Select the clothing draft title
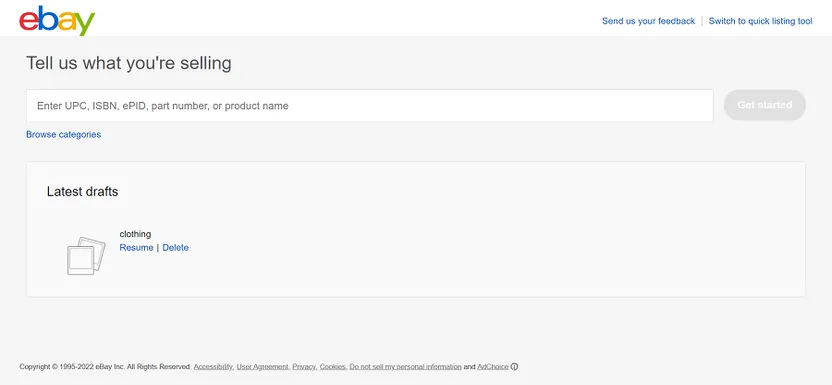 (135, 234)
